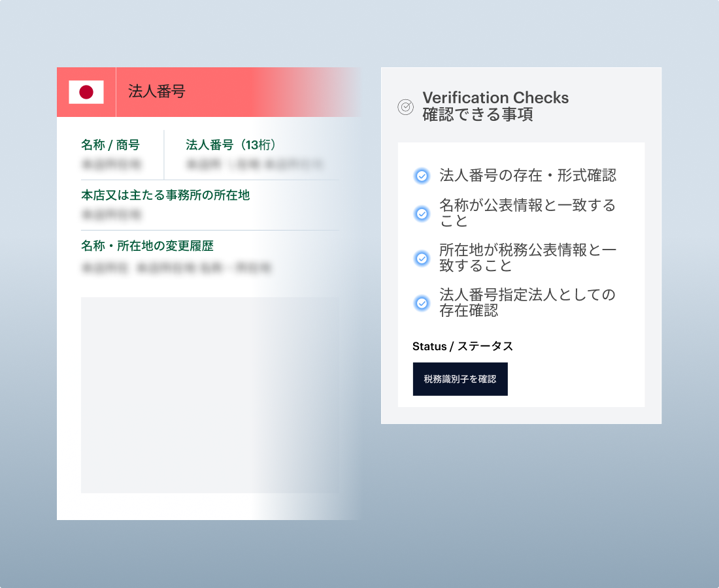Select the 法人番号 header title

156,91
